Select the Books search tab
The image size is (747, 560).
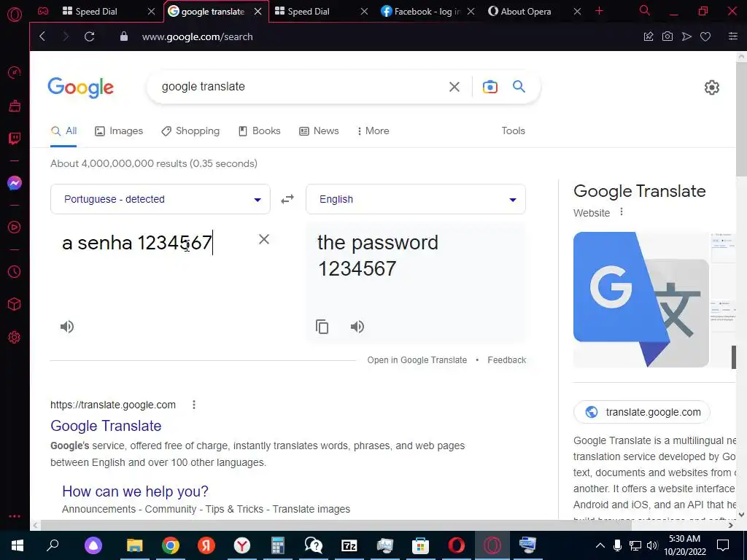260,131
